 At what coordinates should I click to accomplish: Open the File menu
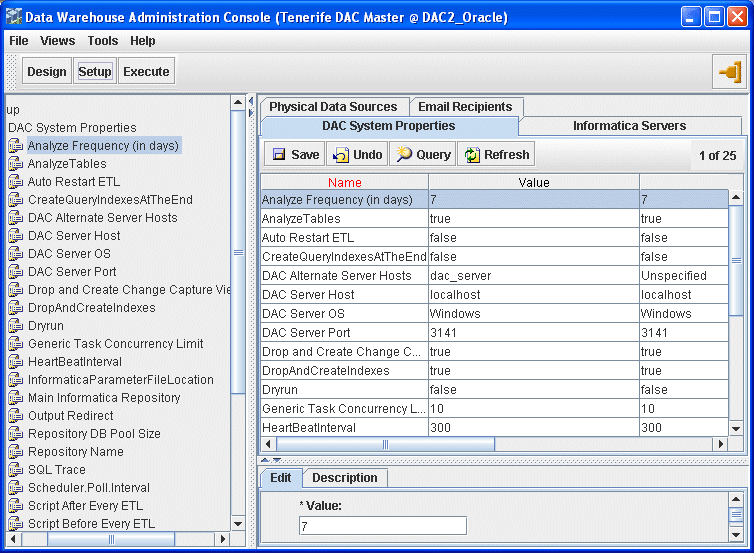[x=19, y=41]
